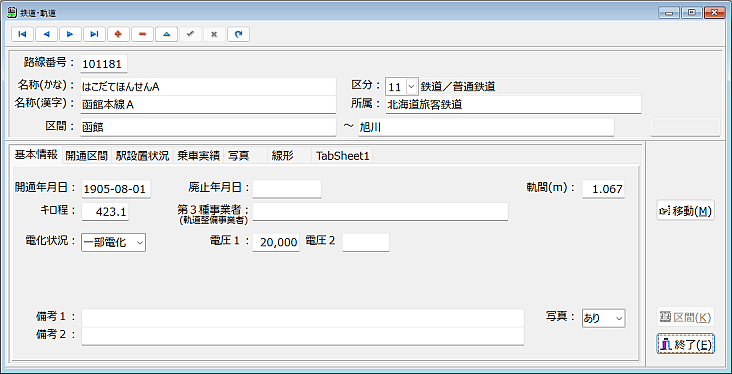Image resolution: width=732 pixels, height=374 pixels.
Task: Open the 区分 dropdown showing 11
Action: (x=411, y=86)
